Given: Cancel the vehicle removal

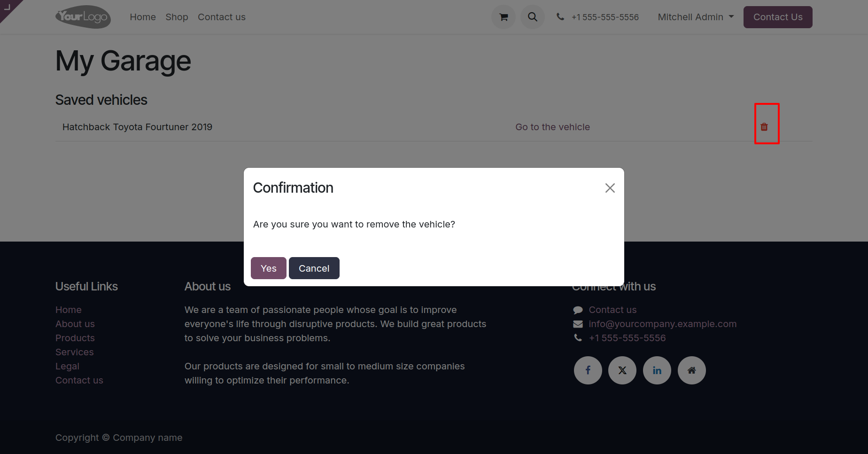Looking at the screenshot, I should coord(314,268).
